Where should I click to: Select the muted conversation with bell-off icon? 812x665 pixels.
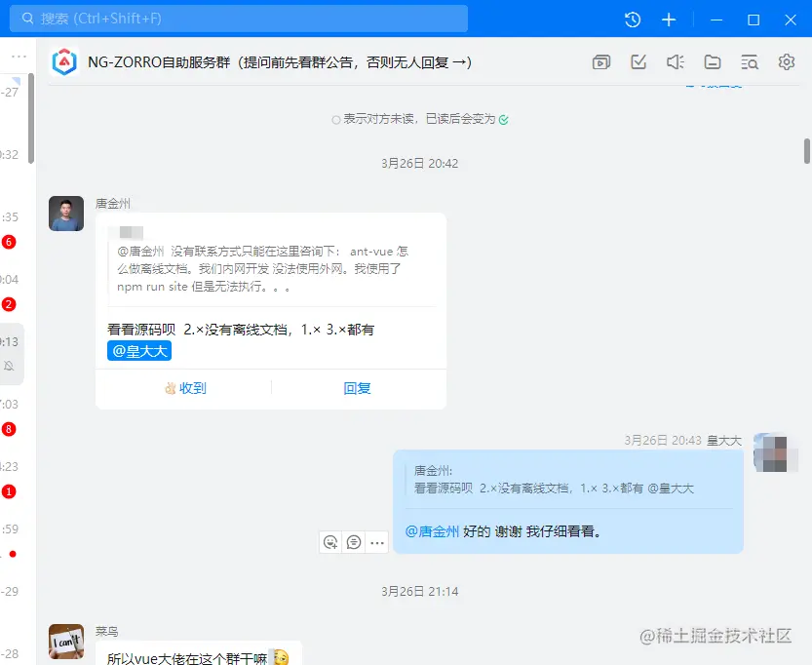(x=12, y=354)
